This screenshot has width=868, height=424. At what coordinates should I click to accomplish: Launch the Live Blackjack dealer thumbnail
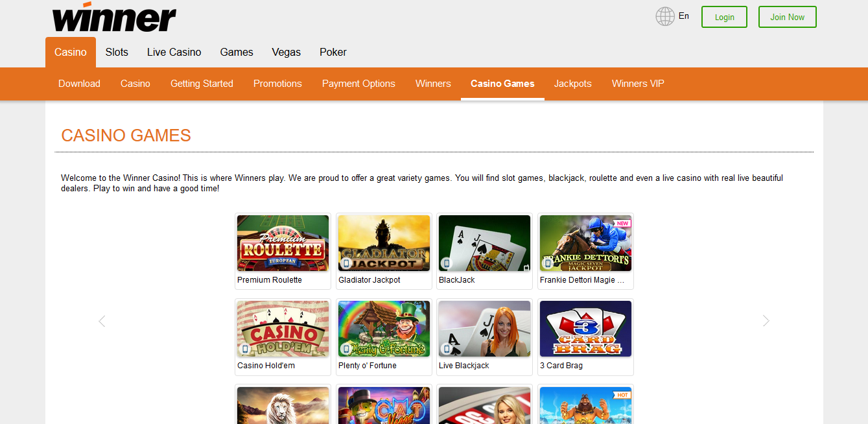click(x=485, y=329)
